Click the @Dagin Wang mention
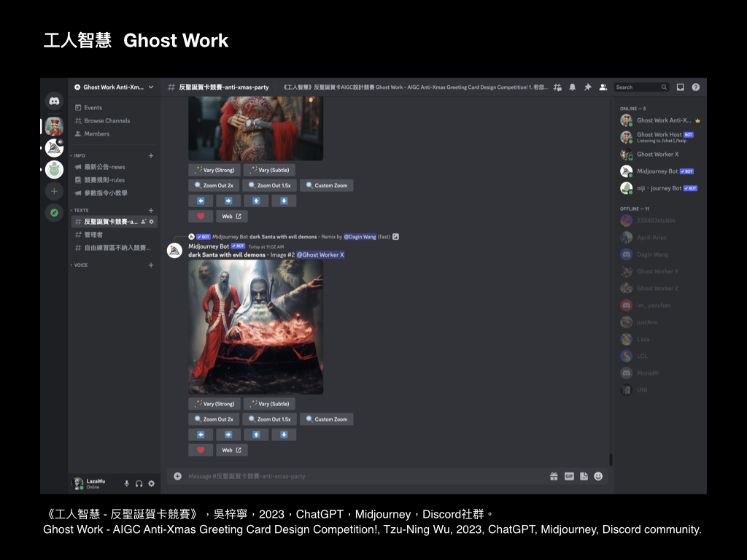The width and height of the screenshot is (747, 560). click(360, 237)
